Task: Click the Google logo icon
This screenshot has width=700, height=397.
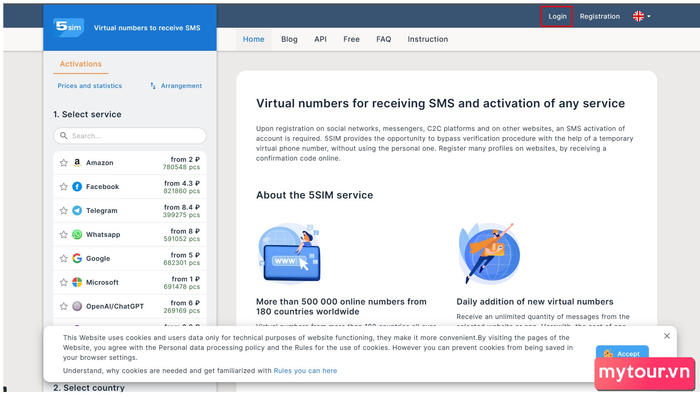Action: [x=77, y=258]
